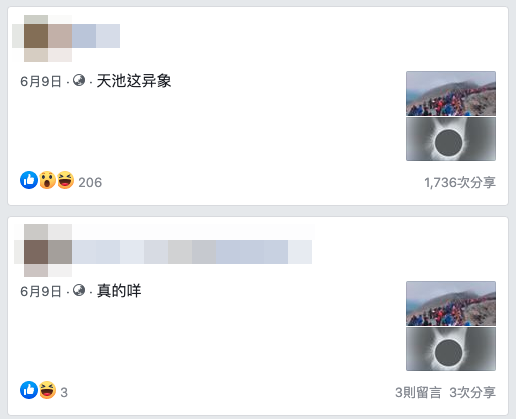Click the 6月9日 date on first post
Screen dimensions: 516x419
point(41,81)
